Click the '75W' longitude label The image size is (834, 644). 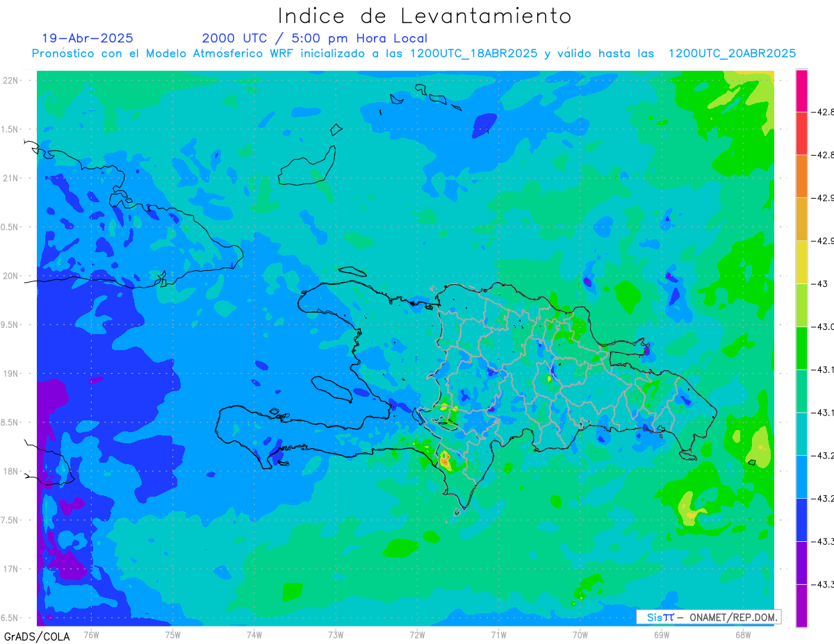click(x=173, y=635)
